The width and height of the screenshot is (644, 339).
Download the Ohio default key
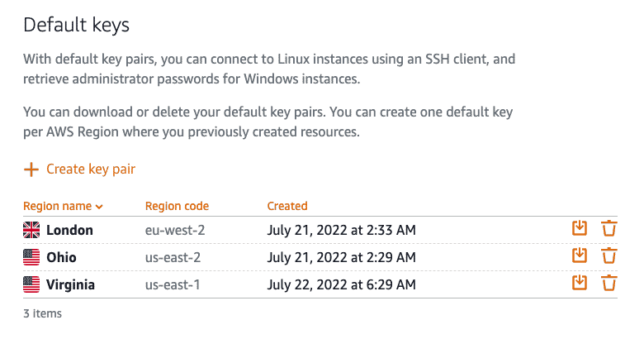[x=580, y=255]
